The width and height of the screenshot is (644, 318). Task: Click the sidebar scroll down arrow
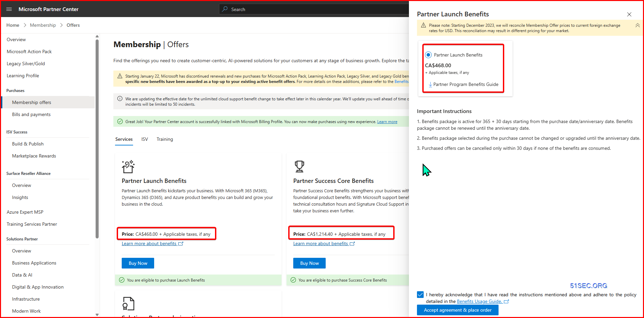97,315
